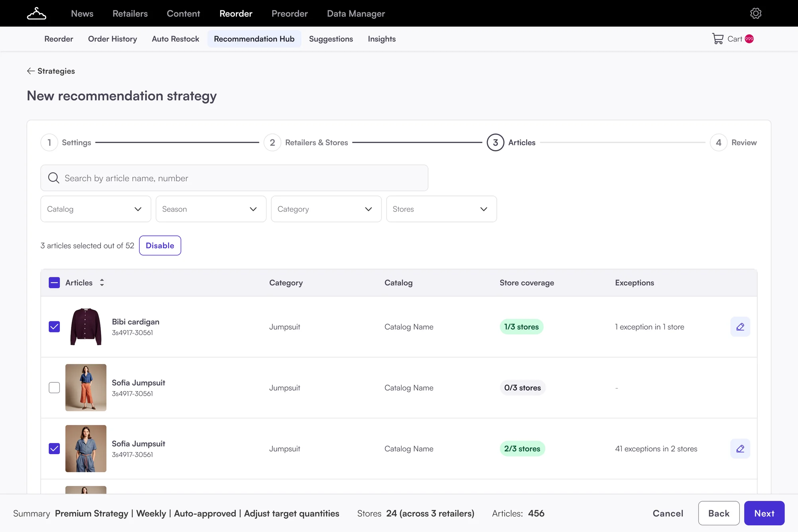This screenshot has width=798, height=532.
Task: Click the red cart count badge
Action: 749,39
